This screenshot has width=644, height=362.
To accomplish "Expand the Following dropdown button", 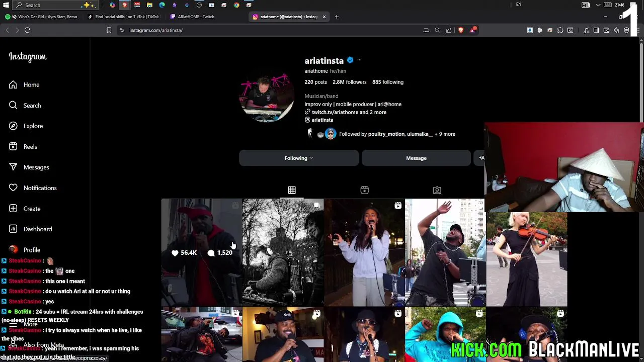I will 299,158.
